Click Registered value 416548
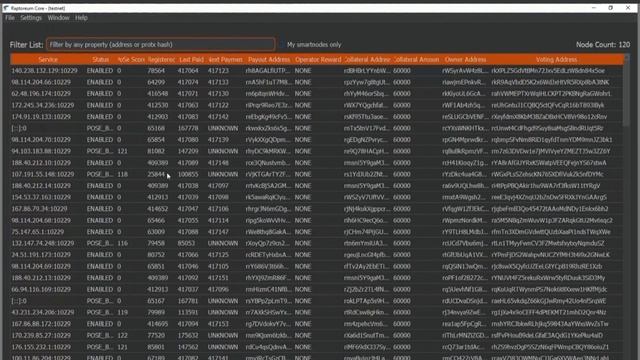 pos(158,93)
